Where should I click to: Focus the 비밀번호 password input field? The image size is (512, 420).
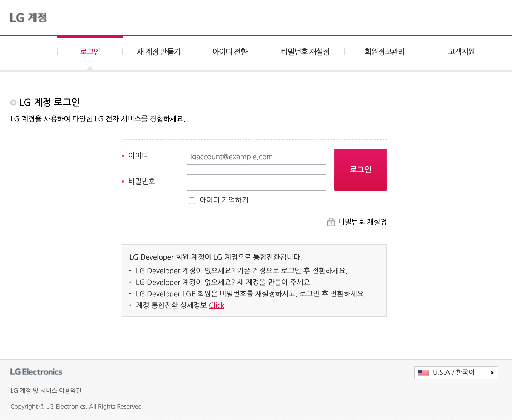pos(257,183)
